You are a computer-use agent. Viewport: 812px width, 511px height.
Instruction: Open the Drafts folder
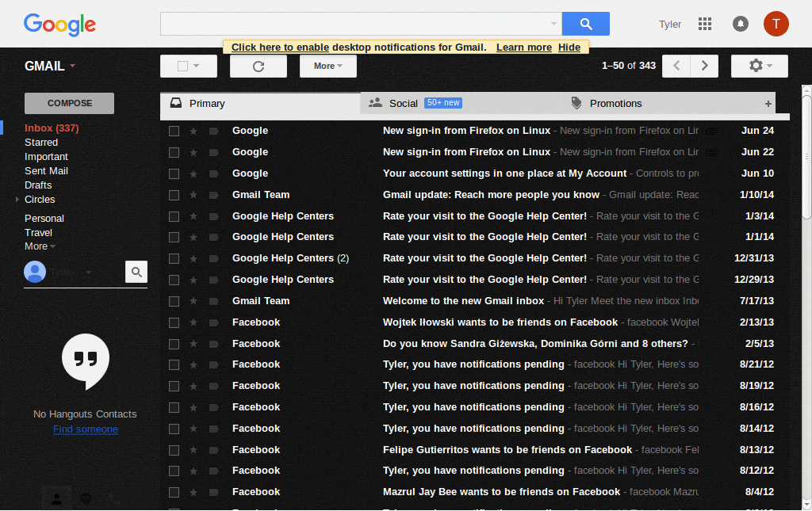[38, 185]
